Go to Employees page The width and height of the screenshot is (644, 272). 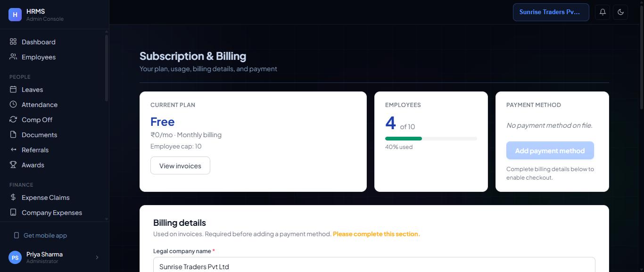(x=53, y=57)
